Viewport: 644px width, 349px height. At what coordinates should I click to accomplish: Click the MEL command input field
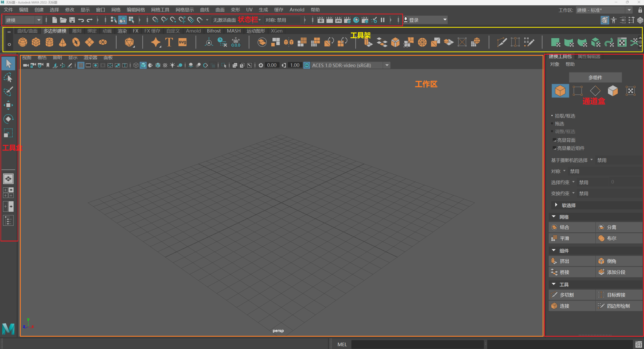pyautogui.click(x=417, y=344)
